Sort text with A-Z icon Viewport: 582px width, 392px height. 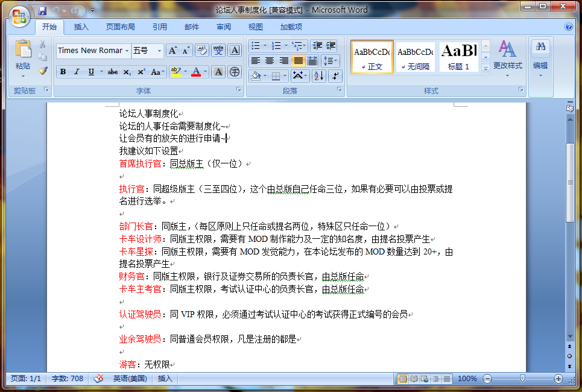(319, 76)
